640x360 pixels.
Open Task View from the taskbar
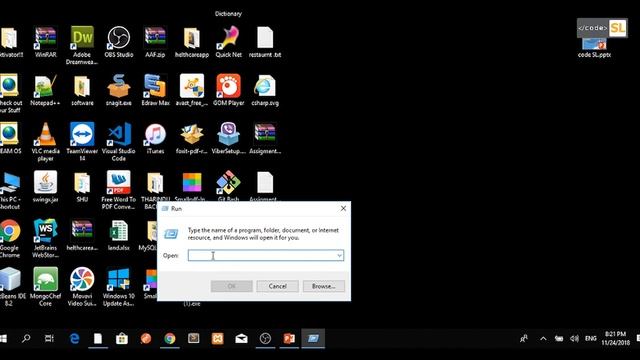(49, 338)
